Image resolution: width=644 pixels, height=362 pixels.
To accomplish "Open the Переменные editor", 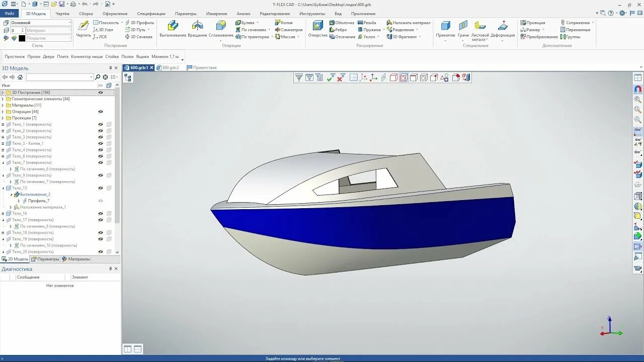I will pos(575,30).
